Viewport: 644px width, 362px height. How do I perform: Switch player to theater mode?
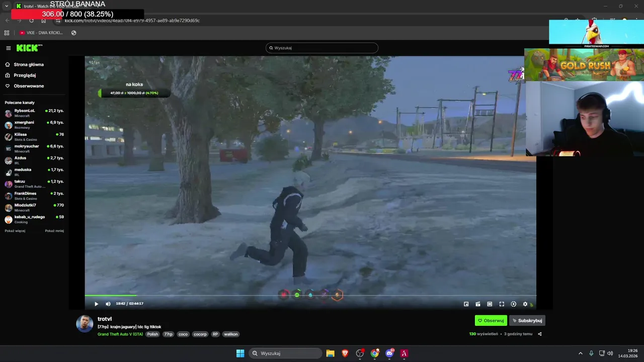490,304
